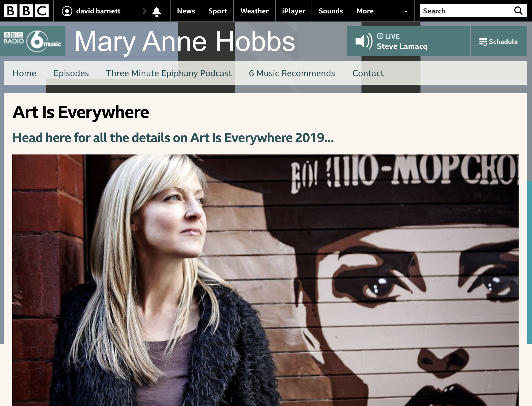The height and width of the screenshot is (406, 532).
Task: Go to the News section
Action: (x=186, y=11)
